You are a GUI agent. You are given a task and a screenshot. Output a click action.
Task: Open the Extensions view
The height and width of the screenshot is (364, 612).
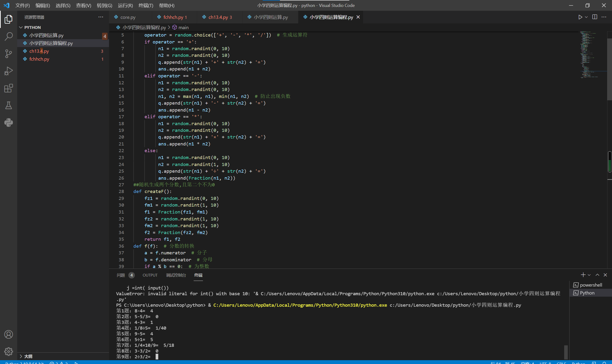coord(9,88)
